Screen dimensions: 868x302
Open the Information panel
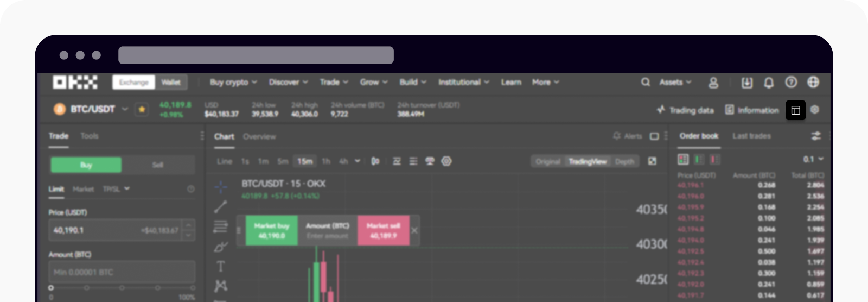[x=752, y=110]
